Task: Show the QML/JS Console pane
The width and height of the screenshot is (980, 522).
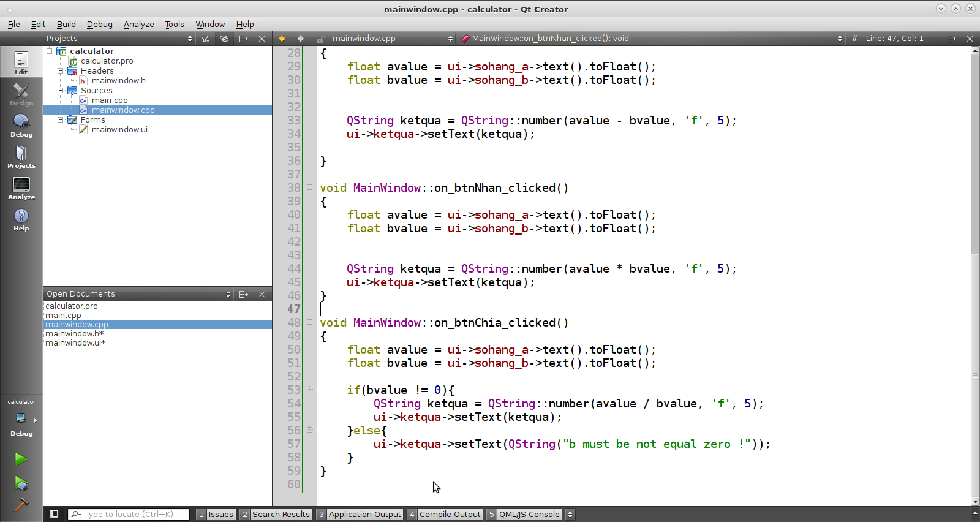Action: 524,514
